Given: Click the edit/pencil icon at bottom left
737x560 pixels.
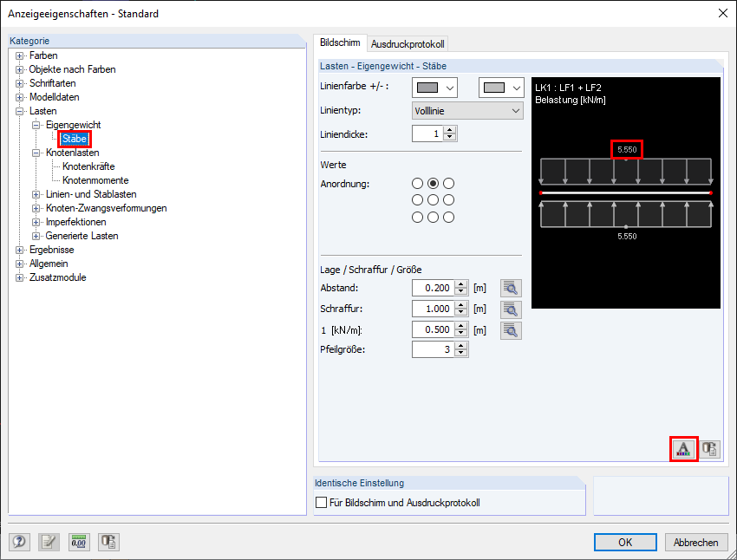Looking at the screenshot, I should coord(49,542).
